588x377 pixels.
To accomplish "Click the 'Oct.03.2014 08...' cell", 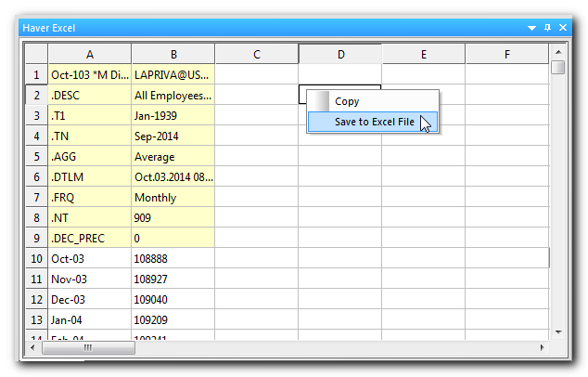I will tap(173, 176).
